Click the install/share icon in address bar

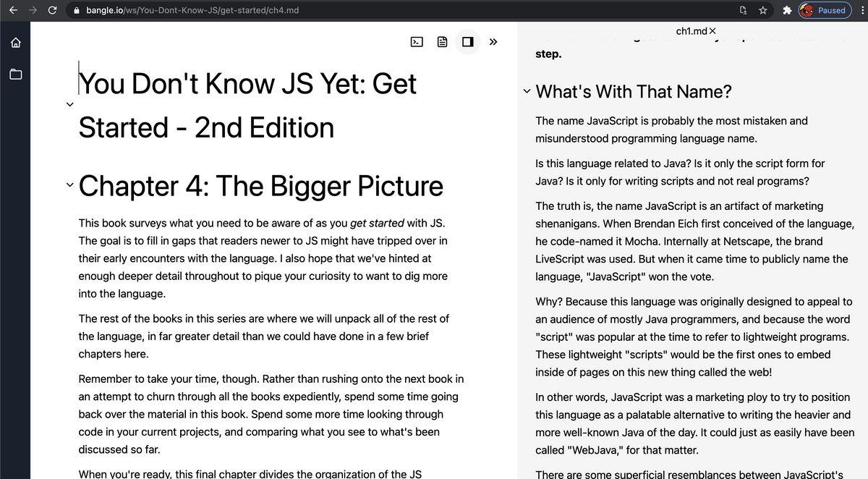coord(743,10)
